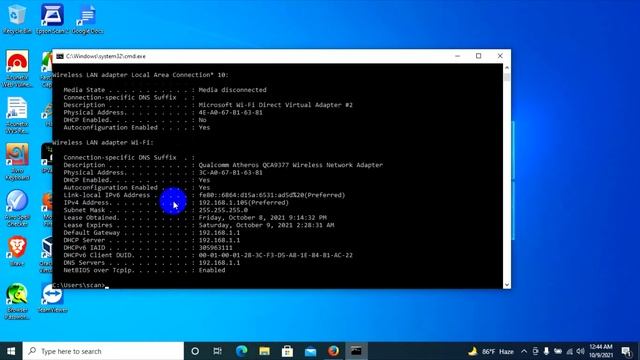Click the microphone tray icon
Viewport: 640px width, 360px height.
click(546, 351)
